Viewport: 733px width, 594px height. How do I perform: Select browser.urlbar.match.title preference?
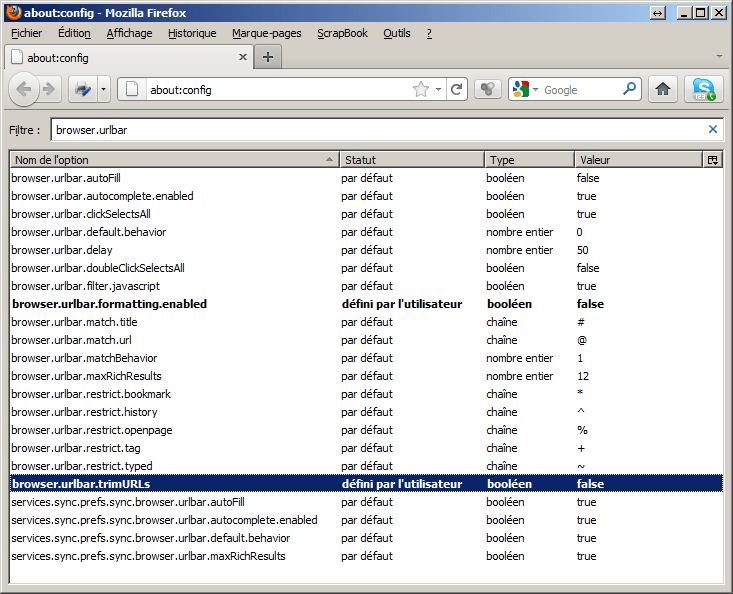(366, 322)
